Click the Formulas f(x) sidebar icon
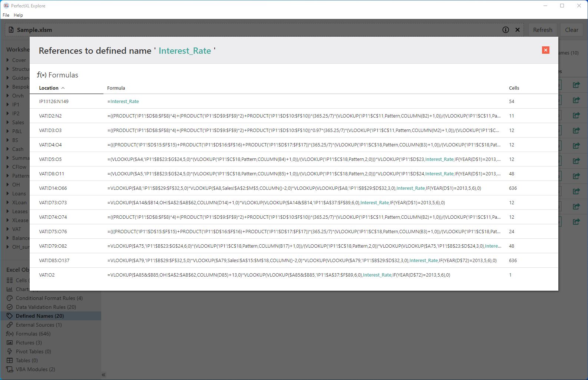 [10, 334]
